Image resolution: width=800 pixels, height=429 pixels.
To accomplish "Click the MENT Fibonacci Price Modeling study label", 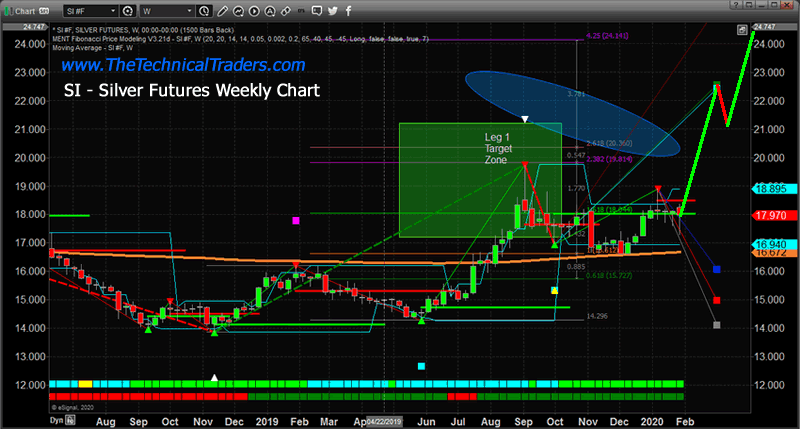I will 240,39.
